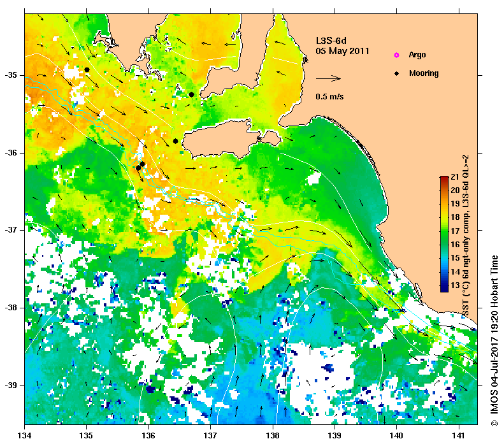The width and height of the screenshot is (504, 446).
Task: Click the '19' color bar value
Action: point(455,204)
